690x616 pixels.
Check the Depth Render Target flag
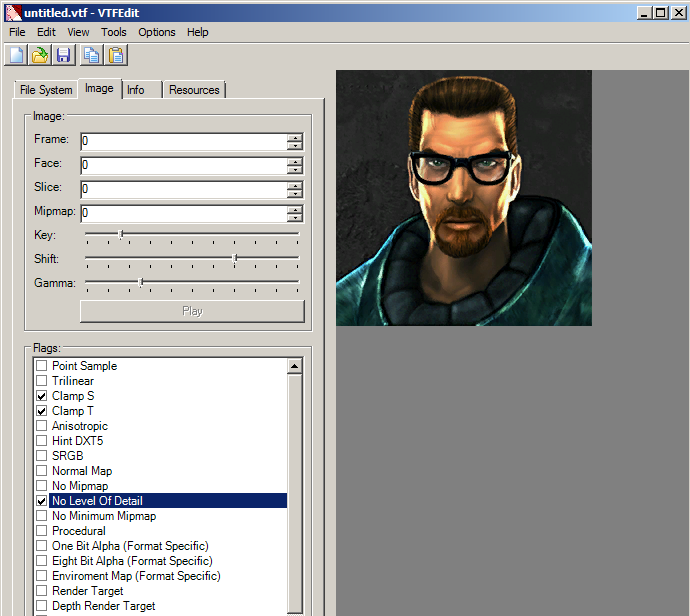pos(41,606)
